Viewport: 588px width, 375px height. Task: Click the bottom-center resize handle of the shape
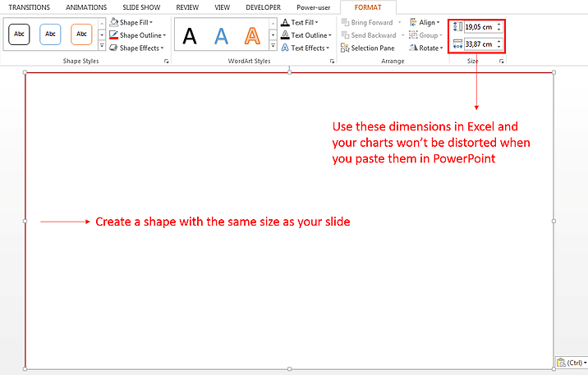(290, 369)
